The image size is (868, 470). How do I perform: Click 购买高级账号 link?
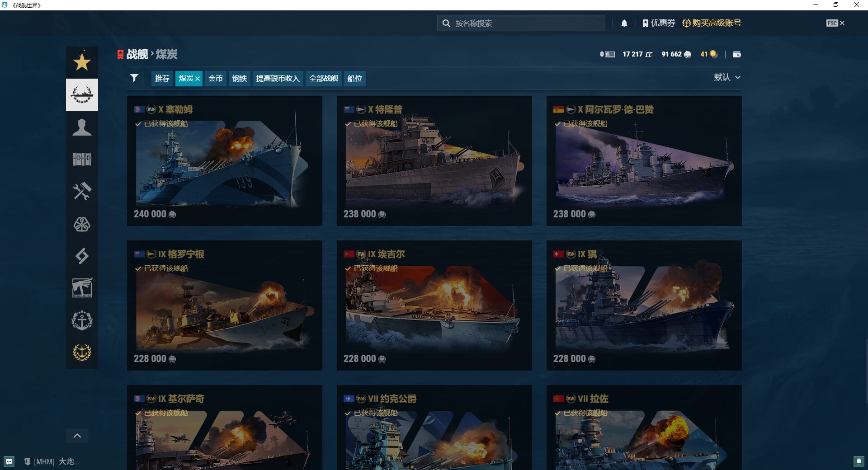(712, 23)
